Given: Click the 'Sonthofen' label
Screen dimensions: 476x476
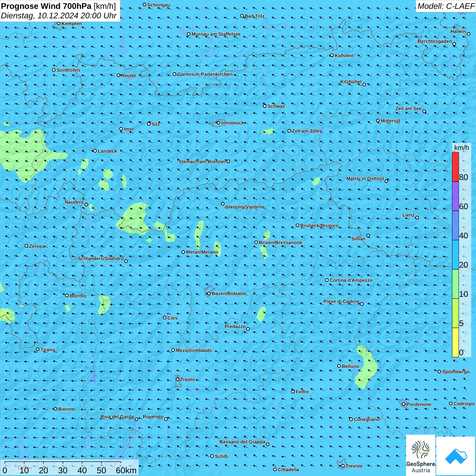Looking at the screenshot, I should 68,70.
